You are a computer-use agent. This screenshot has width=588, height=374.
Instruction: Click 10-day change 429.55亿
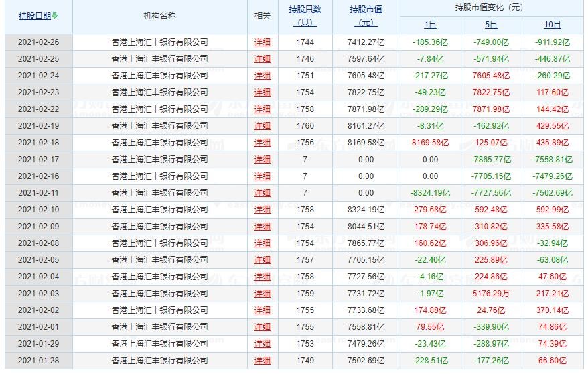[x=553, y=125]
